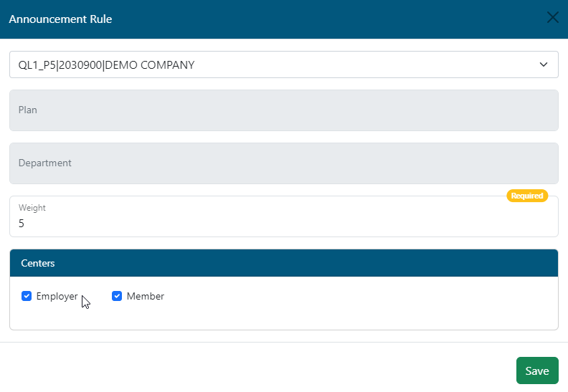The width and height of the screenshot is (568, 392).
Task: Save the announcement rule
Action: tap(537, 371)
